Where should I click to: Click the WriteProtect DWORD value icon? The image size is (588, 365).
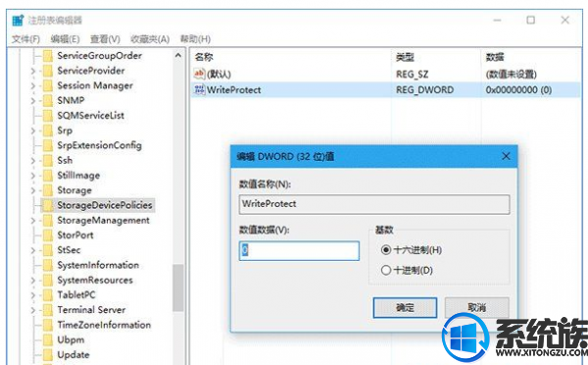pos(199,89)
